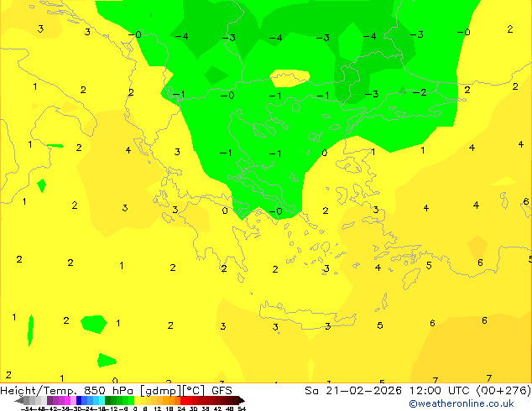The image size is (532, 411).
Task: Click the dark right arrow end of color bar
Action: click(242, 400)
